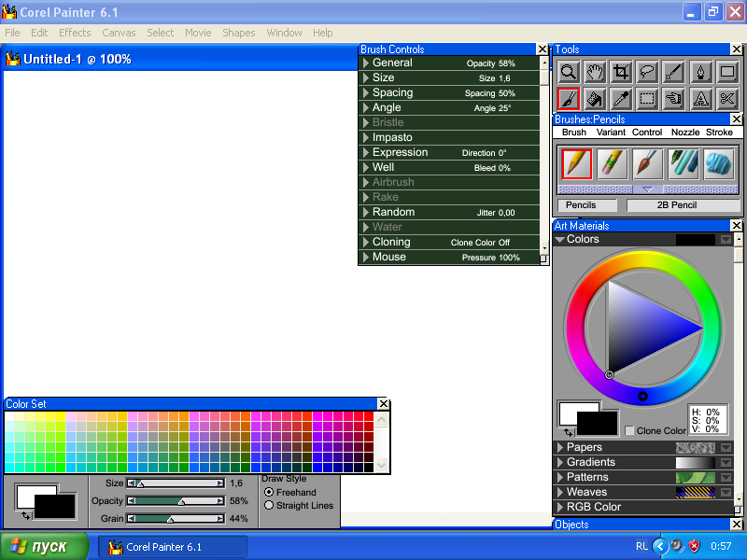
Task: Open the Variant menu in Brushes palette
Action: tap(612, 133)
